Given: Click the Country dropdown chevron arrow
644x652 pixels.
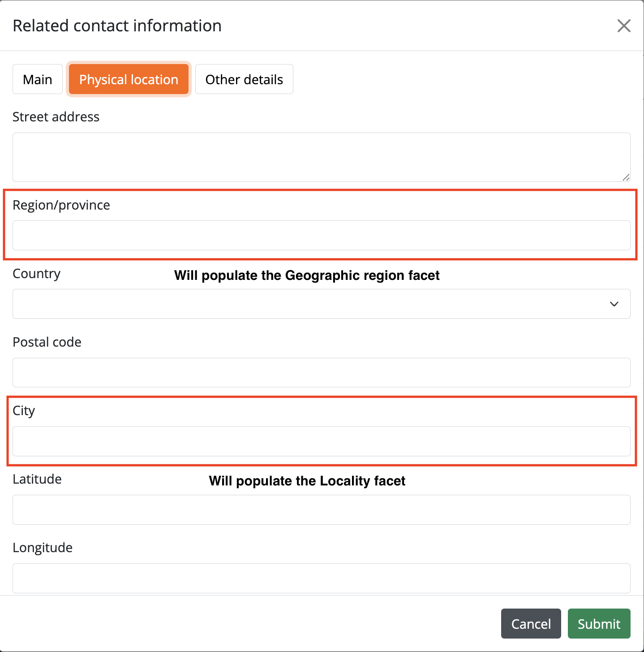Looking at the screenshot, I should [x=614, y=304].
